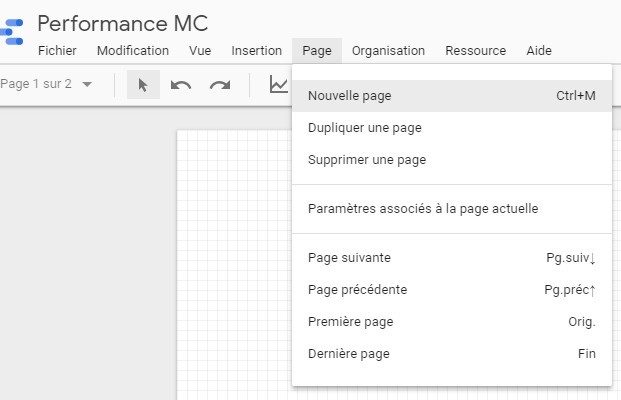
Task: Open the Insertion menu
Action: click(256, 51)
